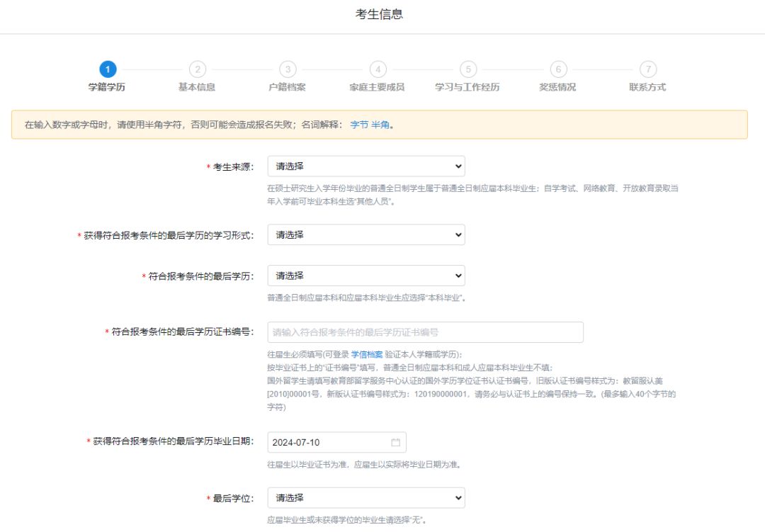The height and width of the screenshot is (532, 765).
Task: Go to the 基本信息 step label
Action: pos(197,87)
